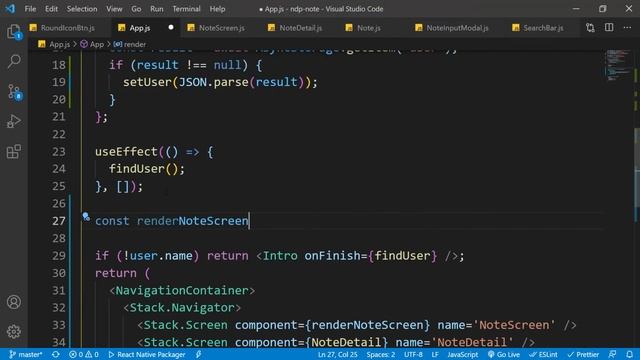Open the Manage gear settings icon
Screen dimensions: 640x360
coord(14,331)
